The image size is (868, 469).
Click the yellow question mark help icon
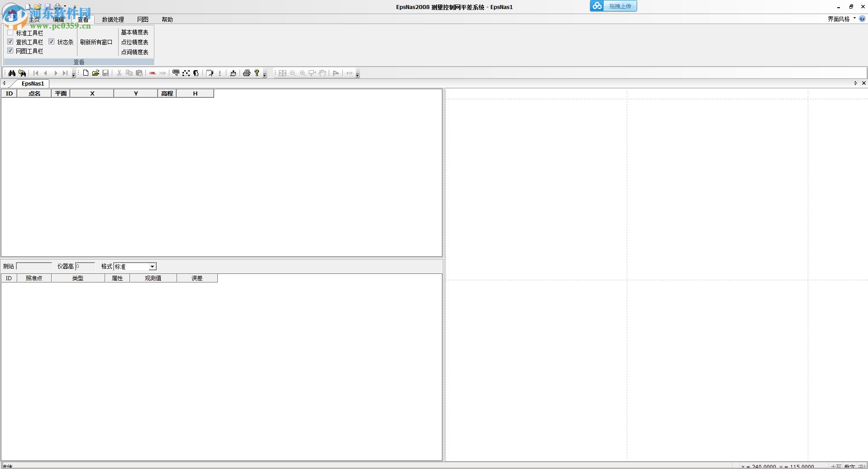tap(257, 73)
